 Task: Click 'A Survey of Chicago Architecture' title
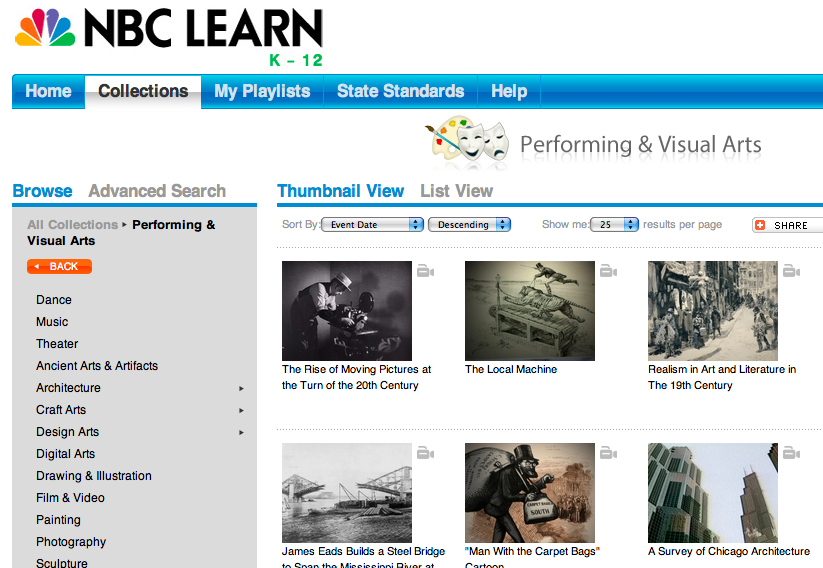[729, 551]
